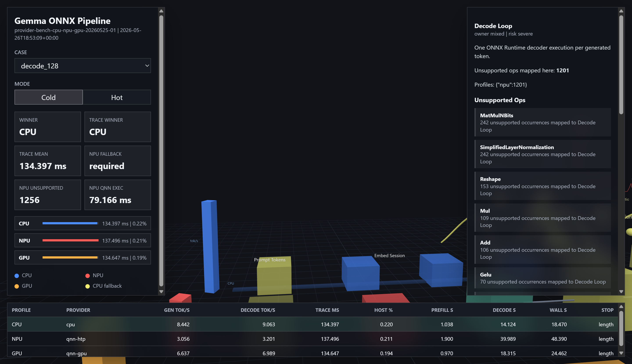Click the tall blue tok/s bar in 3D scene
632x364 pixels.
210,246
